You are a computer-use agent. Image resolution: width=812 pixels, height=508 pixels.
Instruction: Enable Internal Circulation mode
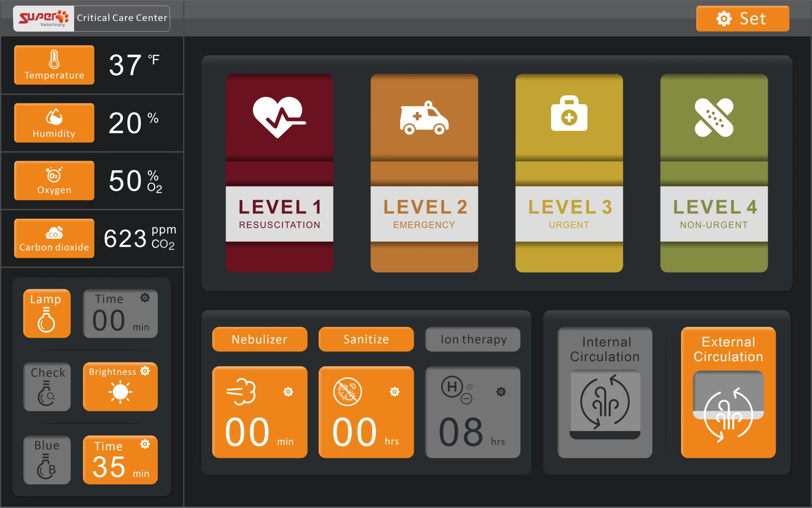605,392
